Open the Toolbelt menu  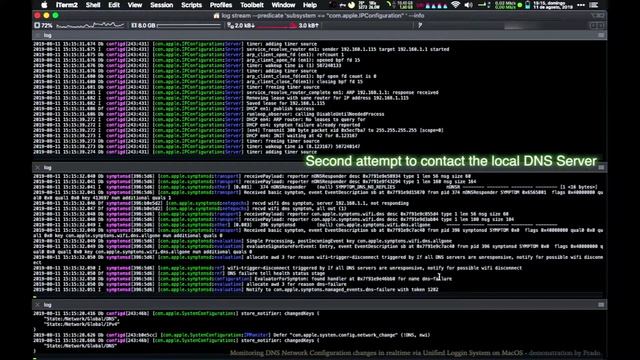point(252,5)
